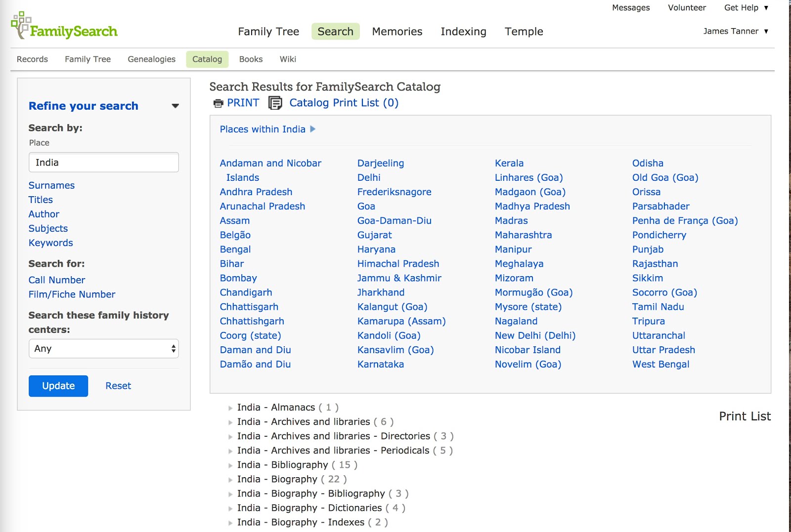Open the James Tanner account menu
This screenshot has width=791, height=532.
click(x=736, y=31)
